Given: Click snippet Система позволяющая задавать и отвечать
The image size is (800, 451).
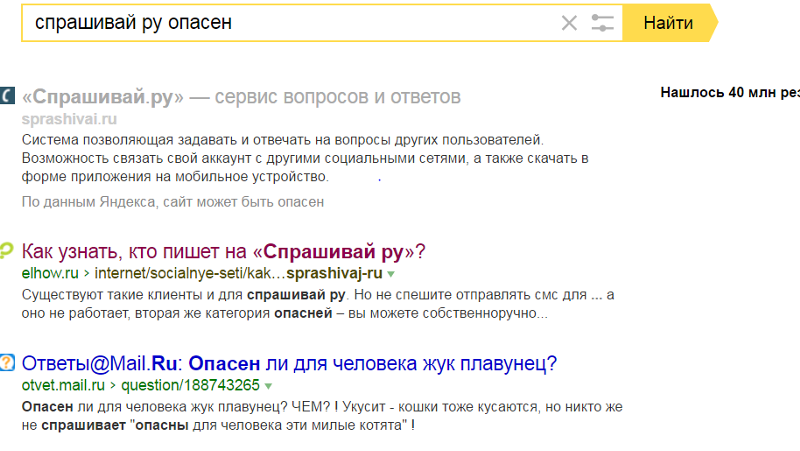Looking at the screenshot, I should pyautogui.click(x=305, y=158).
